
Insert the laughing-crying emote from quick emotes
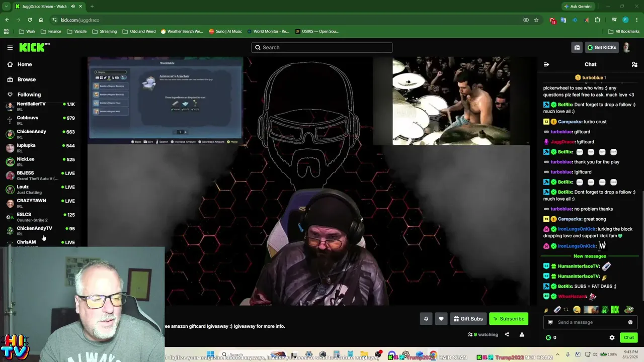(x=577, y=310)
